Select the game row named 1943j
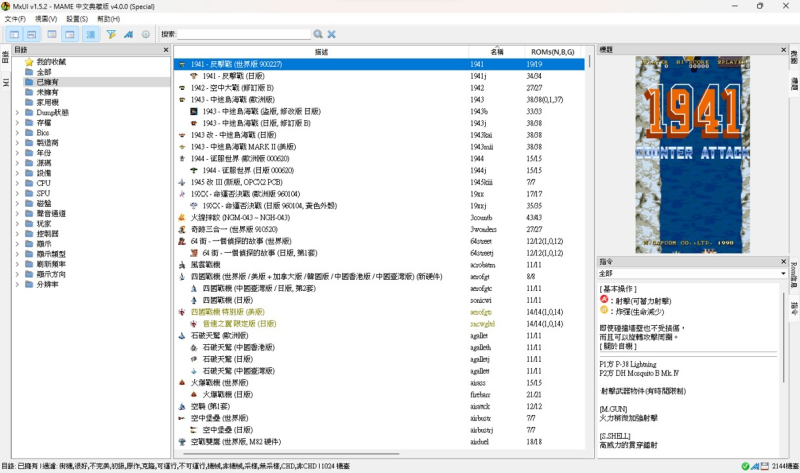Viewport: 800px width, 473px height. 379,123
